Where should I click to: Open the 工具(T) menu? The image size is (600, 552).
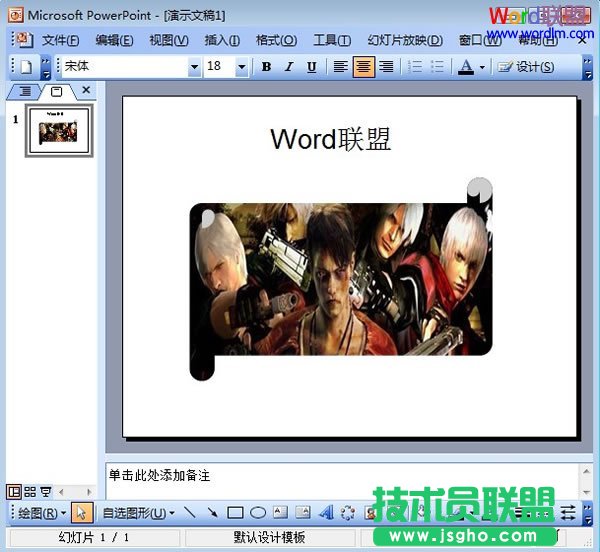coord(332,40)
